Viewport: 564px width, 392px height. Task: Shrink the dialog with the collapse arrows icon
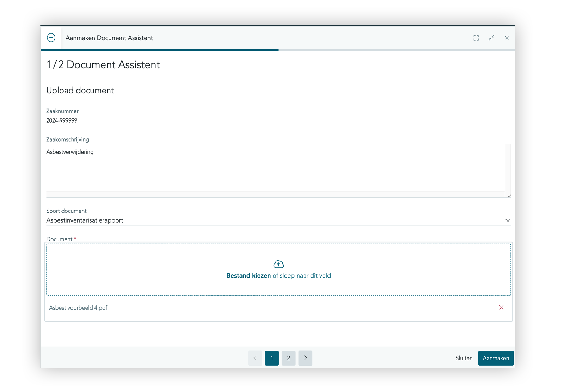coord(491,38)
